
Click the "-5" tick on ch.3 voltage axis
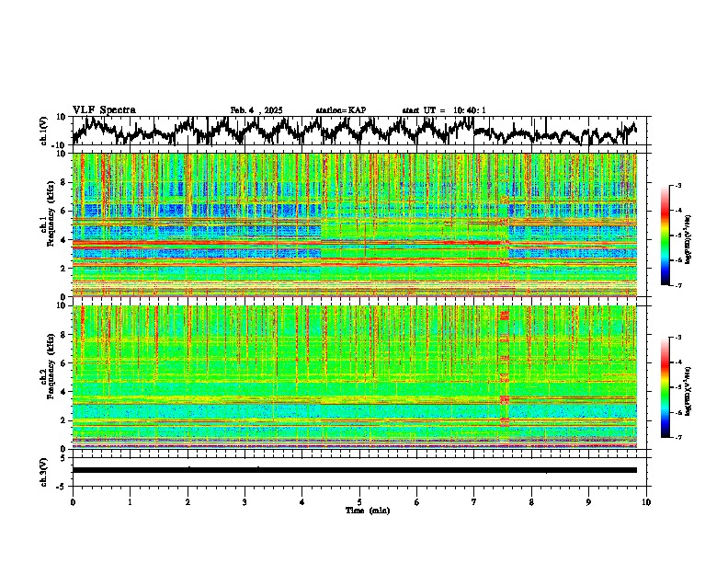[x=63, y=487]
